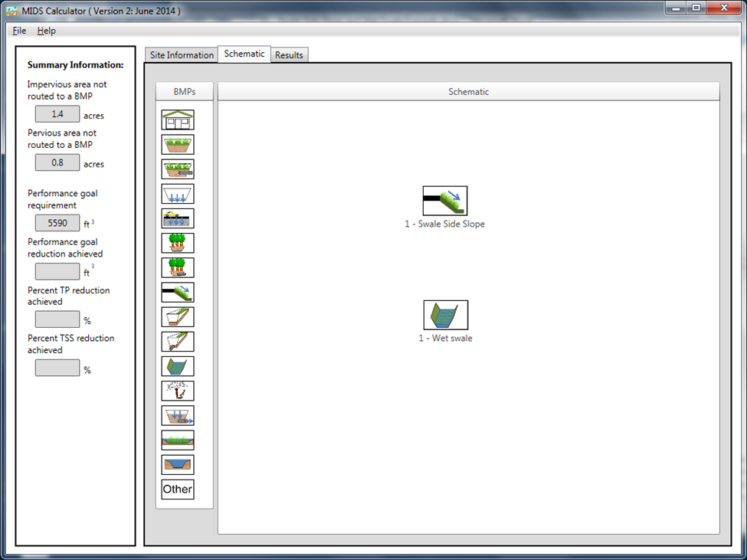747x560 pixels.
Task: Select the 1 - Swale Side Slope schematic node
Action: [445, 201]
